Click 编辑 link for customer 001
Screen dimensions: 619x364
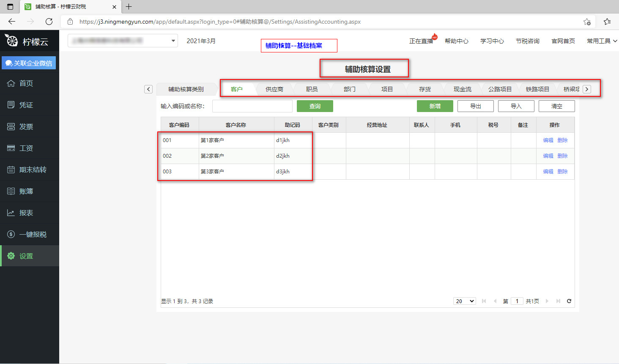point(548,140)
